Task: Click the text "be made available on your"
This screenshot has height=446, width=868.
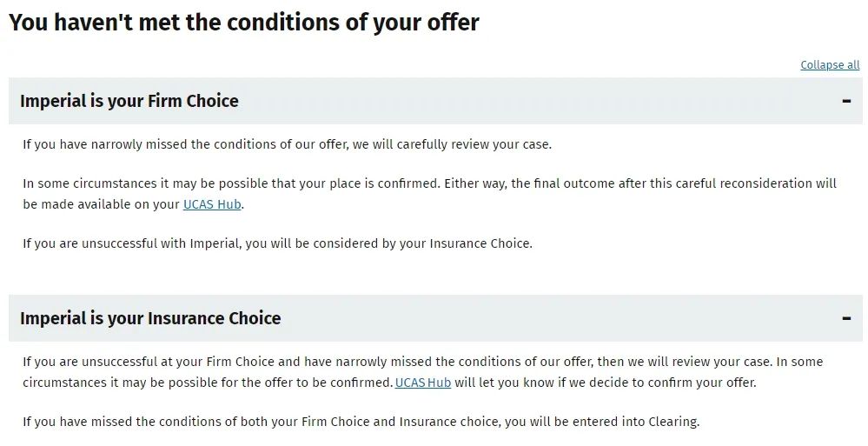Action: click(102, 204)
